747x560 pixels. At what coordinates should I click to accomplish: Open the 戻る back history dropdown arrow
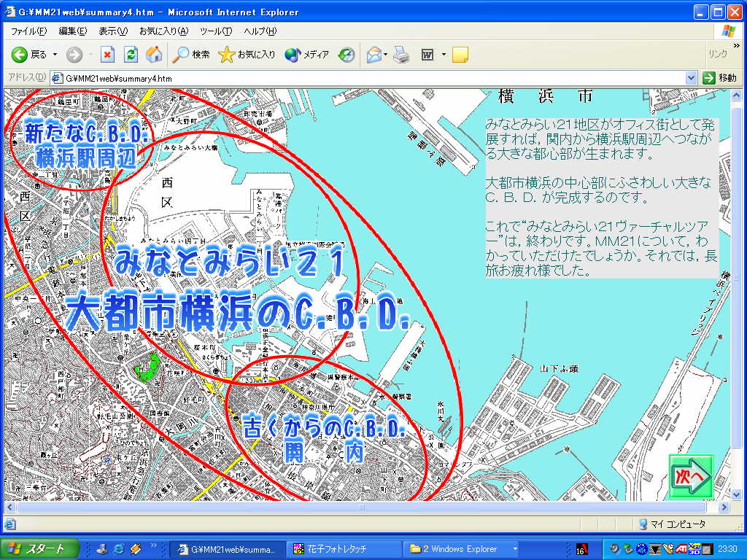(55, 55)
